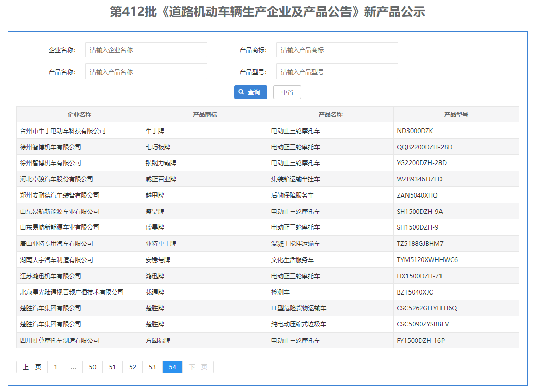Click the 产品名称 column header
This screenshot has width=535, height=392.
[x=330, y=115]
